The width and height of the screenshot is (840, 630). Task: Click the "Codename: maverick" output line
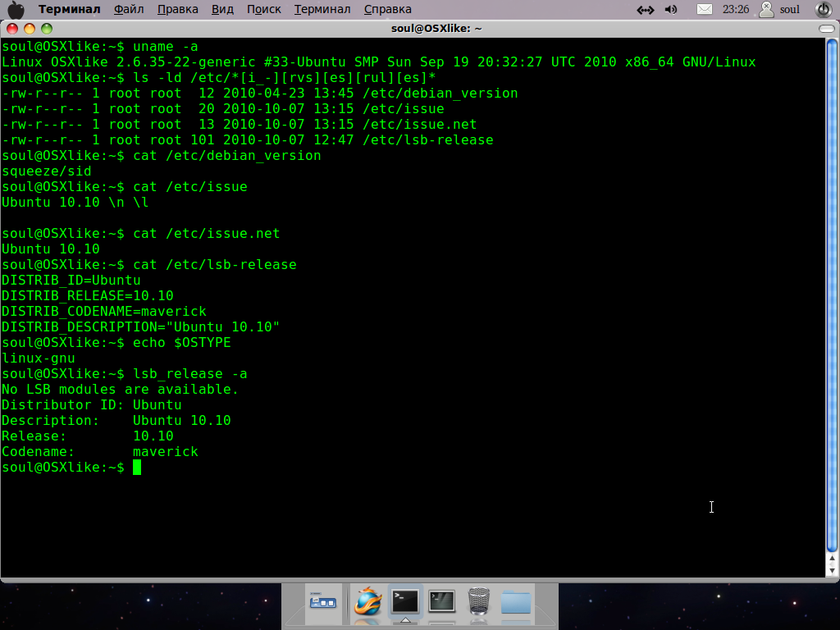click(100, 452)
